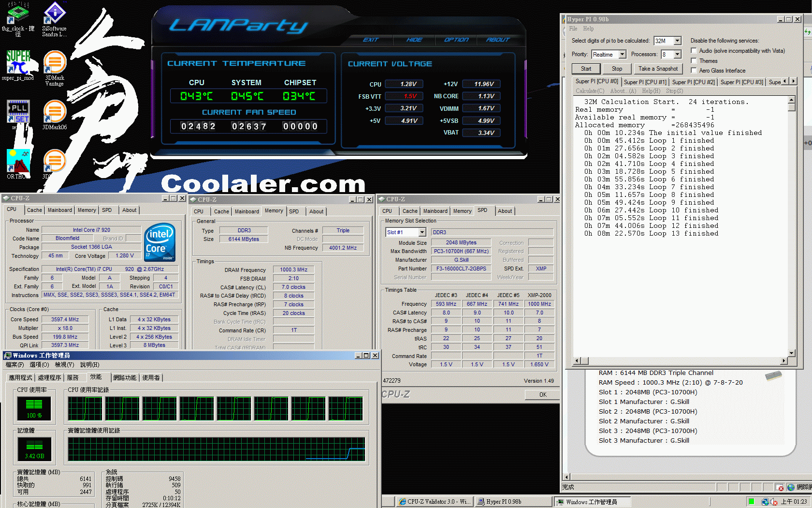Click Part Number F3-16000CL7-2GBPS field
The width and height of the screenshot is (812, 508).
point(461,269)
